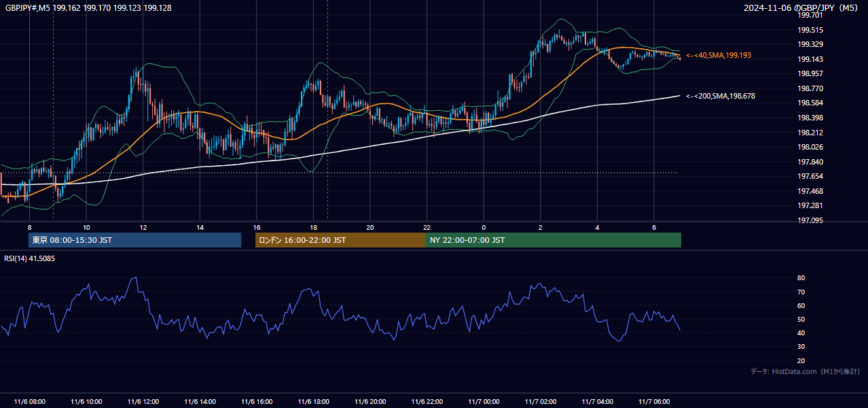
Task: Click hour label 14 under the price chart
Action: pos(200,227)
